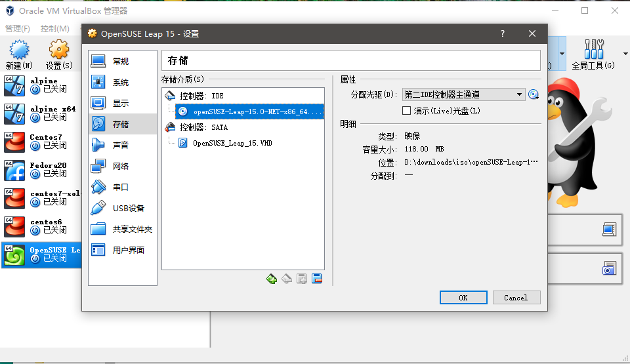Viewport: 630px width, 364px height.
Task: Select the Fedora28 virtual machine
Action: pos(41,169)
